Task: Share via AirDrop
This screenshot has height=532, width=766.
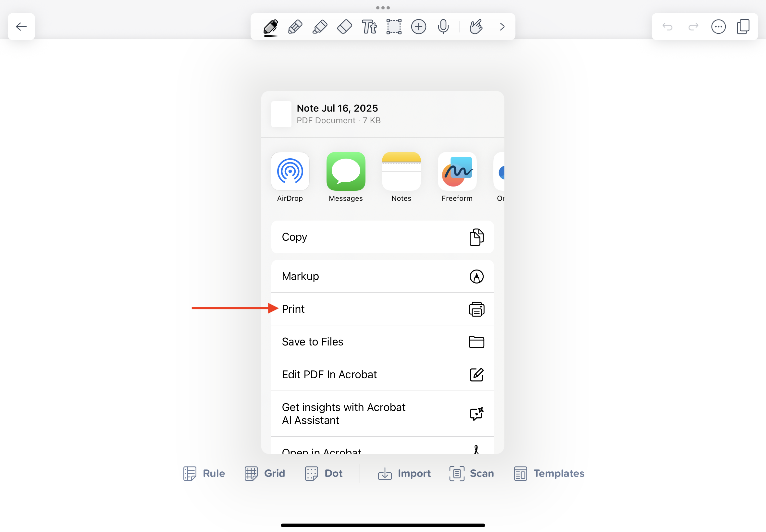Action: click(x=290, y=172)
